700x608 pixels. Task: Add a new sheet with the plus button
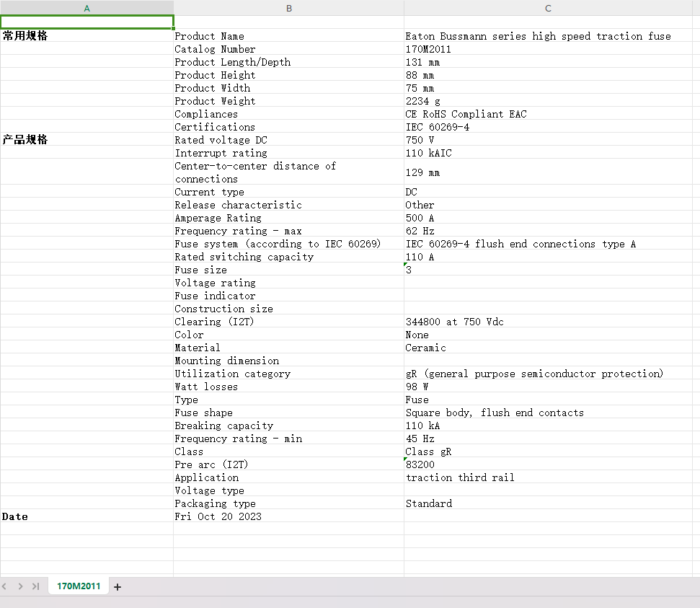[118, 586]
